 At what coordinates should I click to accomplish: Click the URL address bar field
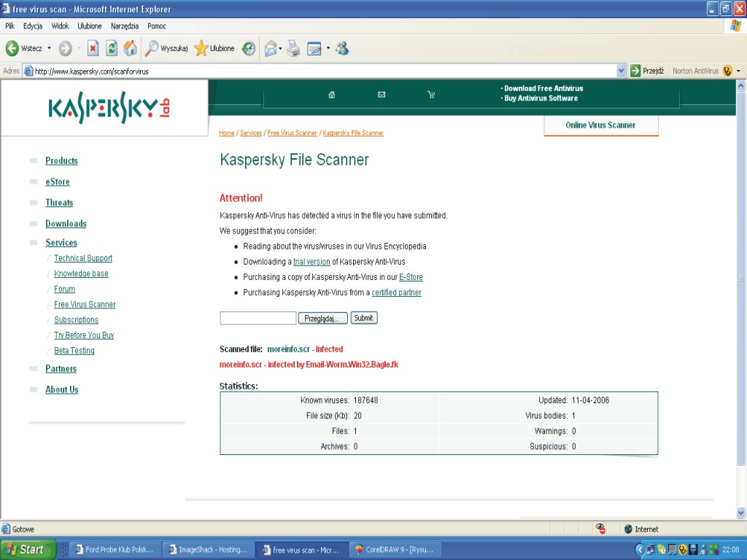coord(324,71)
